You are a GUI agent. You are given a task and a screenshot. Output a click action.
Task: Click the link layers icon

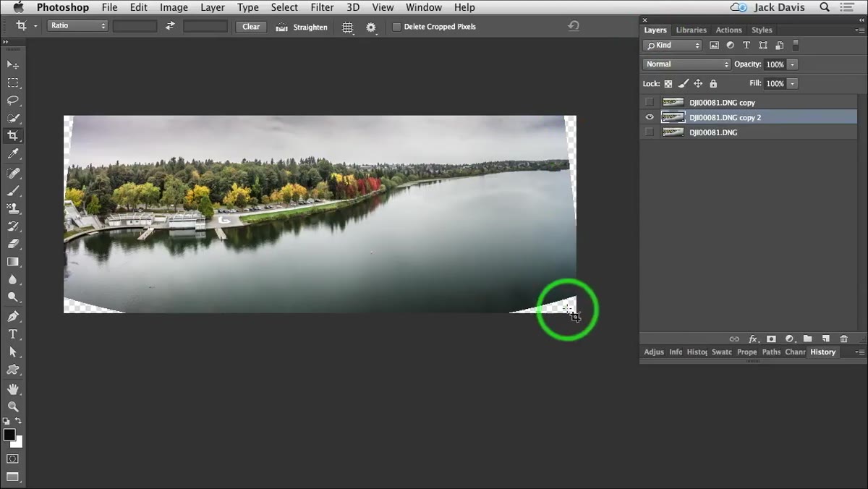[734, 339]
